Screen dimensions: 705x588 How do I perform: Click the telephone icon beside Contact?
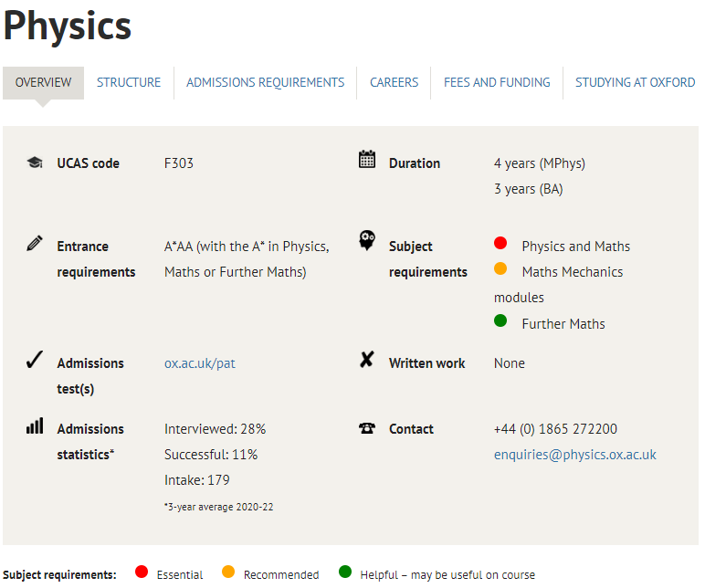click(367, 428)
